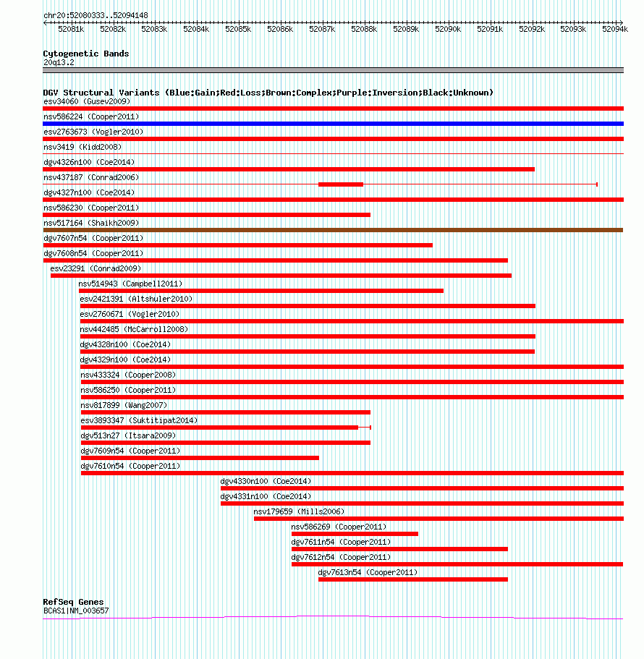Click the nsv514943 (Campbell2011) label

coord(130,284)
